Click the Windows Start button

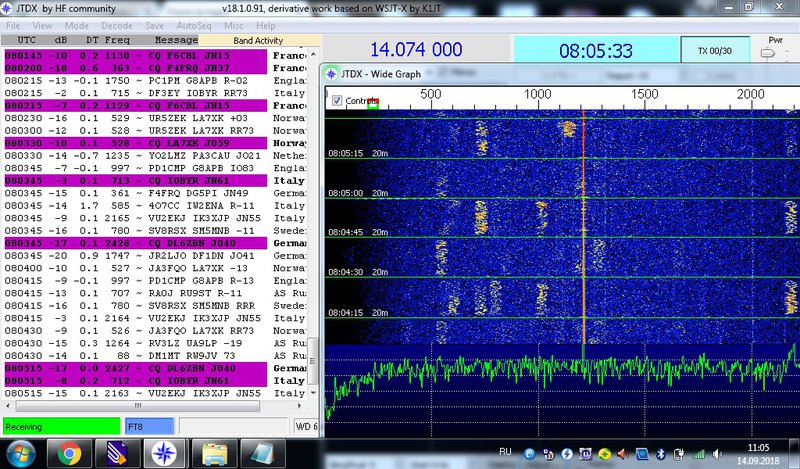coord(20,453)
